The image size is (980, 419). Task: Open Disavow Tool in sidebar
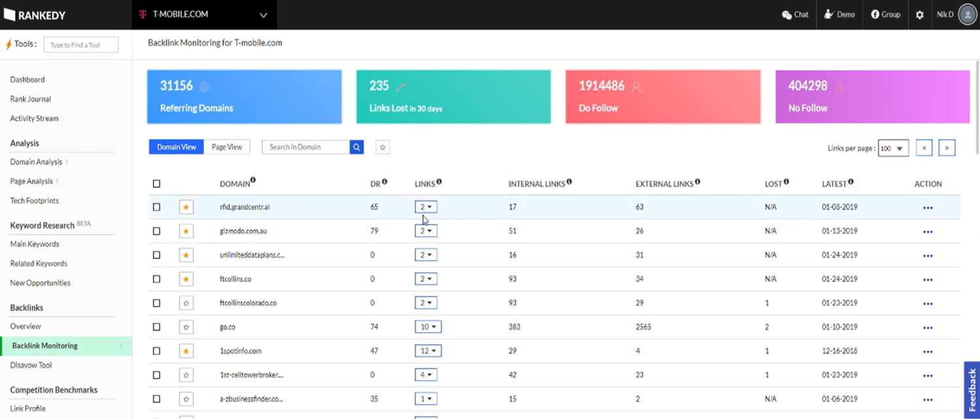pos(31,365)
